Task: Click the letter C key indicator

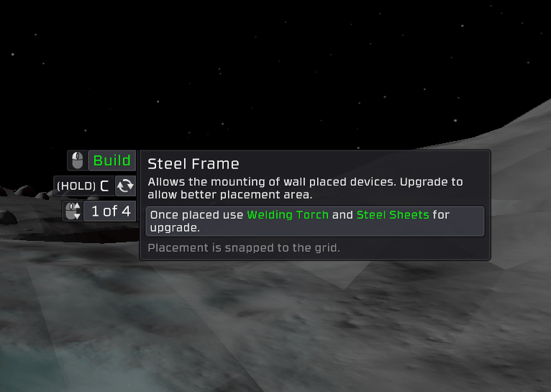Action: tap(104, 186)
